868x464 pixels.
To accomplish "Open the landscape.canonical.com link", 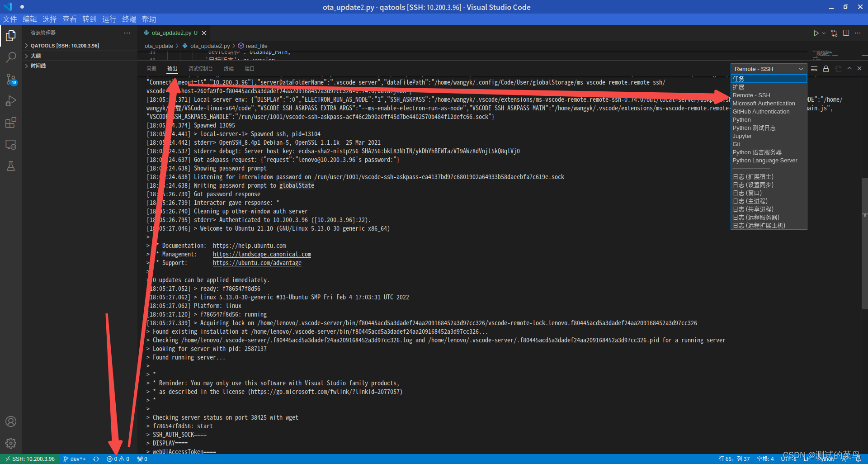I will point(262,254).
